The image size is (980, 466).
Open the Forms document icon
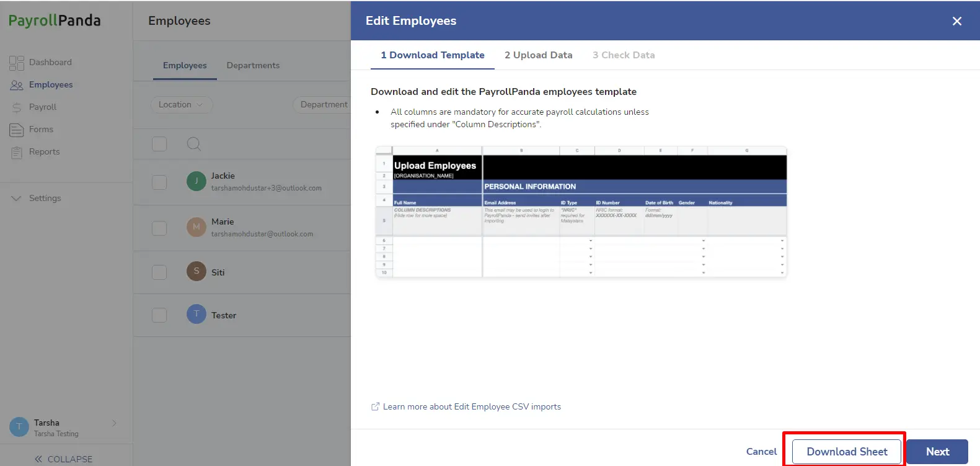pyautogui.click(x=17, y=130)
